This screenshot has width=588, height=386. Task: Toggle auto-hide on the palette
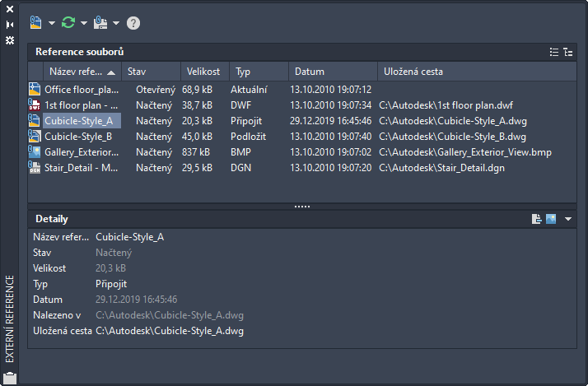(10, 25)
